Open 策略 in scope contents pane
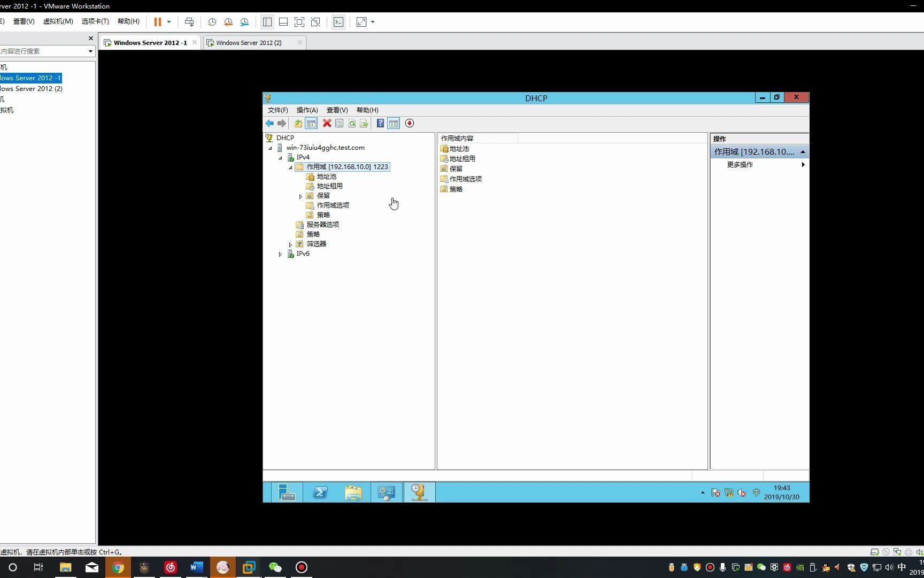 pyautogui.click(x=456, y=189)
